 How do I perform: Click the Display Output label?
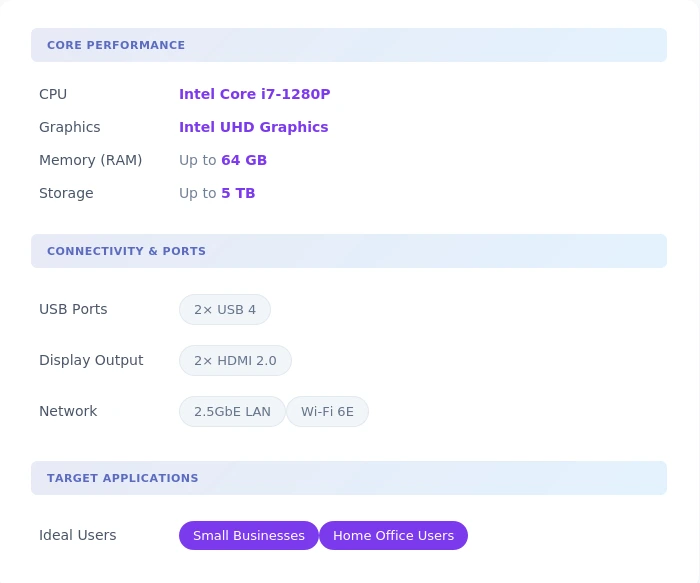coord(91,360)
